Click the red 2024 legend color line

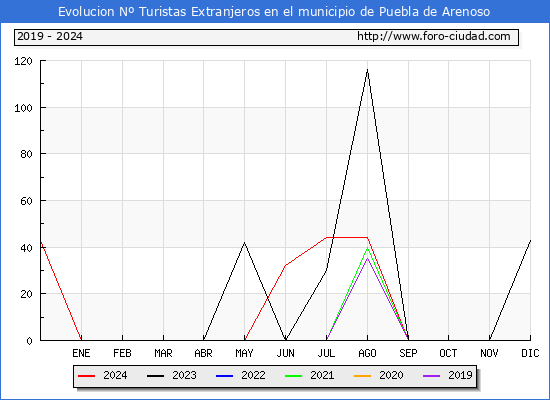point(86,376)
